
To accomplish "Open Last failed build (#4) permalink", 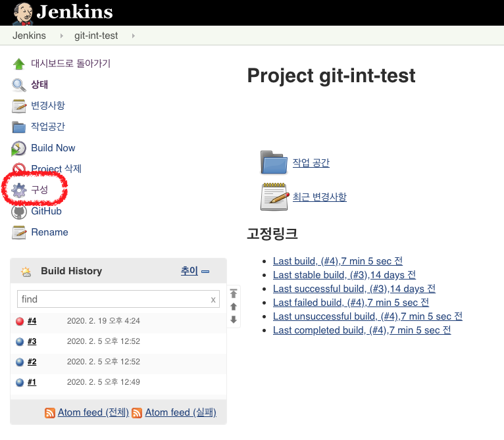I will [x=351, y=303].
